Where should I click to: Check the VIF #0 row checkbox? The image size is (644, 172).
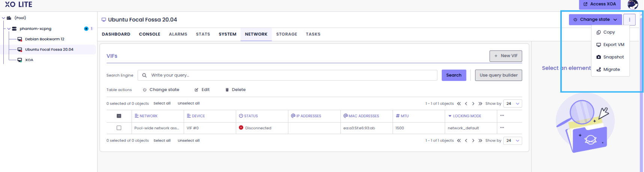[x=119, y=128]
